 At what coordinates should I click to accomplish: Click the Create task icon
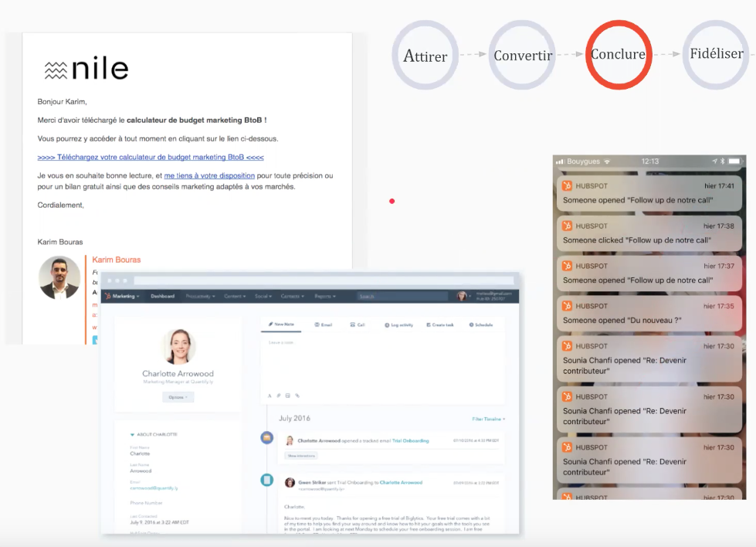[428, 324]
